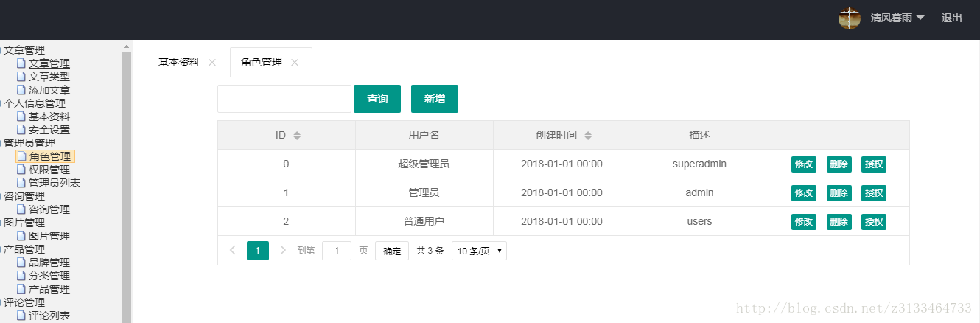Click the 描述 column header

point(699,136)
